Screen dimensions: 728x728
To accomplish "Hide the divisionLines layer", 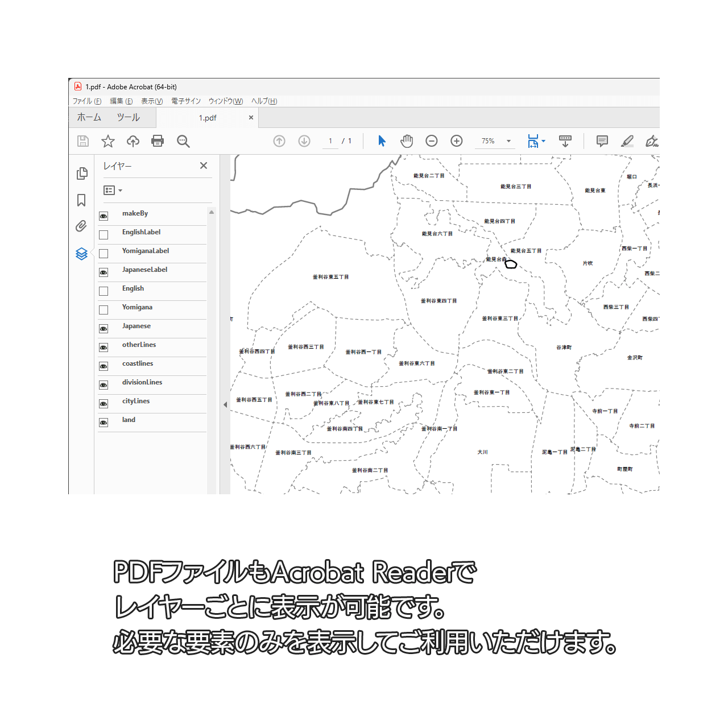I will 104,385.
